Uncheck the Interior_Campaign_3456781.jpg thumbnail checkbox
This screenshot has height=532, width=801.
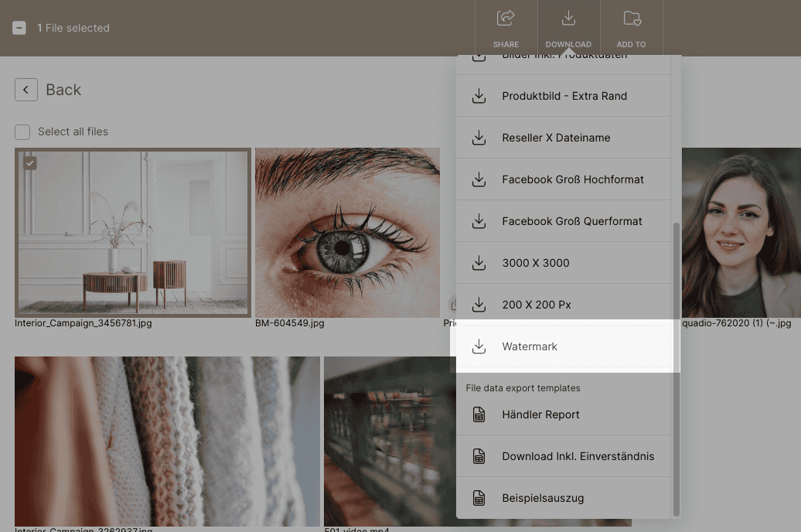30,163
